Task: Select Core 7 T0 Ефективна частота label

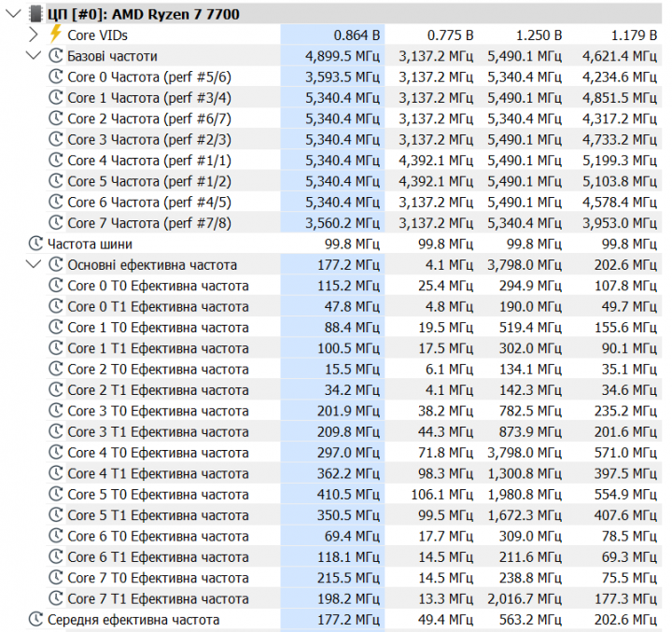Action: (158, 578)
